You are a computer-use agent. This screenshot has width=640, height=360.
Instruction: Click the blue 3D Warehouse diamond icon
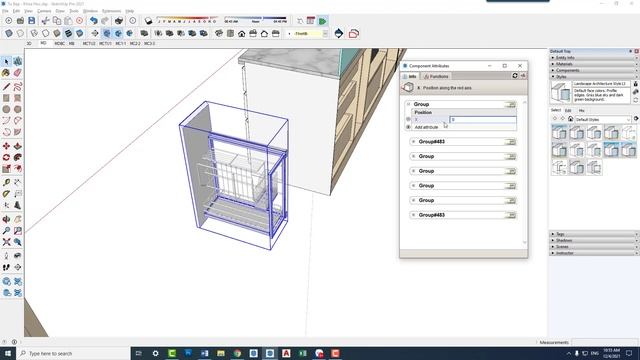(x=339, y=33)
